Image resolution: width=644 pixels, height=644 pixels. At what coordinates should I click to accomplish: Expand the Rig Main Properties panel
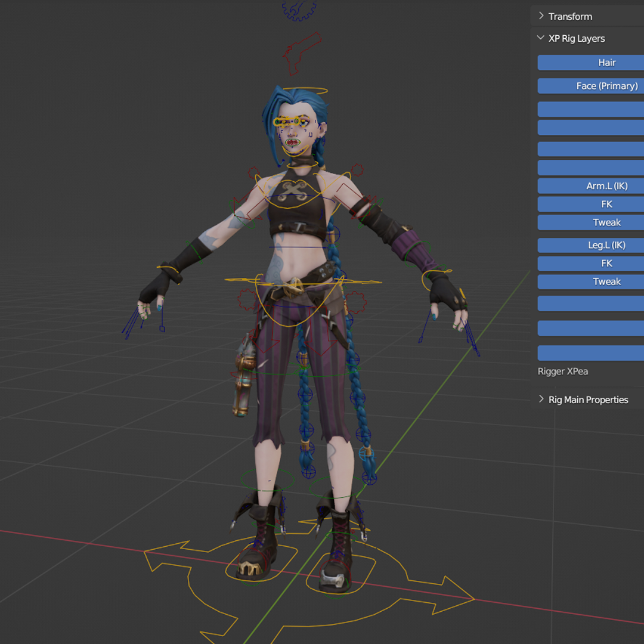[x=587, y=400]
